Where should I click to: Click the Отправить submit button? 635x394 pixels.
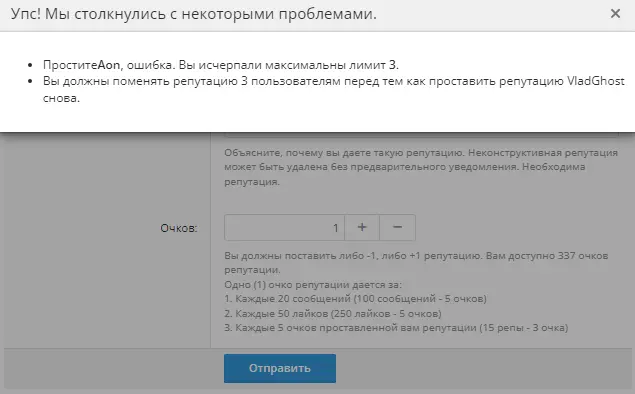pyautogui.click(x=280, y=368)
